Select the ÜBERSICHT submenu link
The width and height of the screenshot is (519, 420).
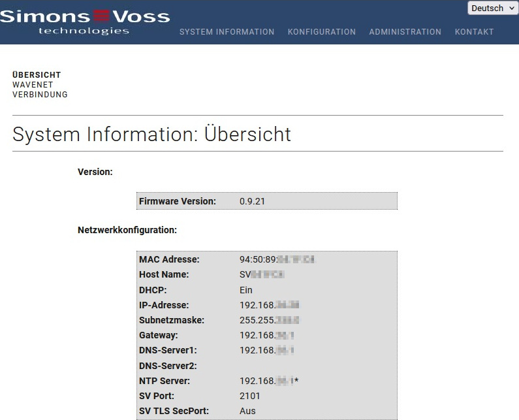37,75
